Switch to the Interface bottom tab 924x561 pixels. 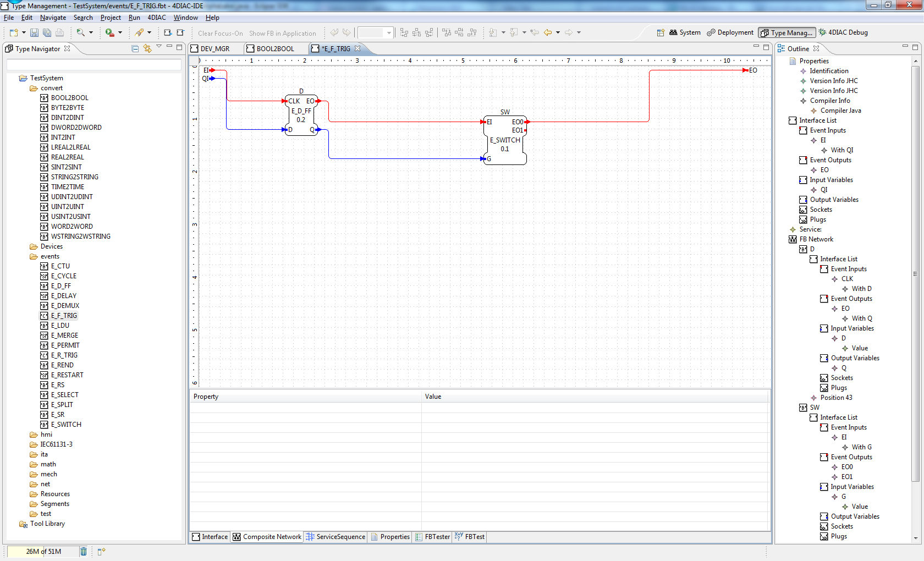(x=210, y=537)
